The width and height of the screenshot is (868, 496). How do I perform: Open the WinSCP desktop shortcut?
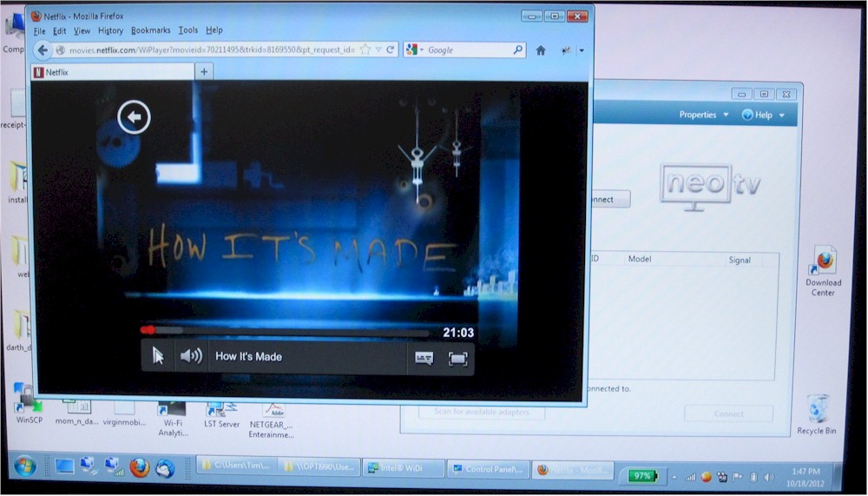click(29, 404)
